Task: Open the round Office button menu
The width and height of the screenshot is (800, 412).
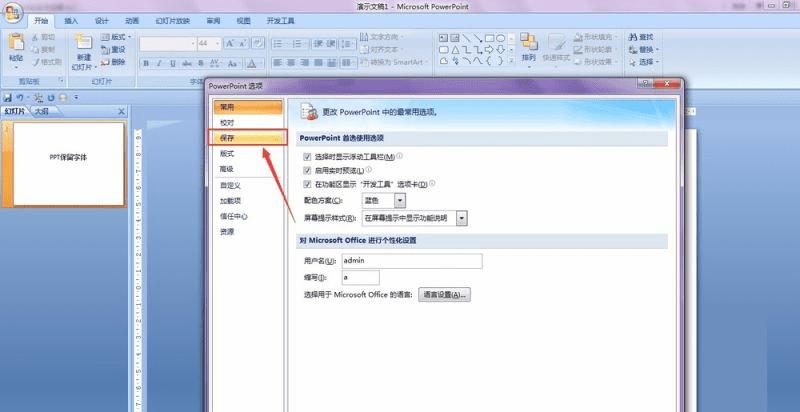Action: 11,11
